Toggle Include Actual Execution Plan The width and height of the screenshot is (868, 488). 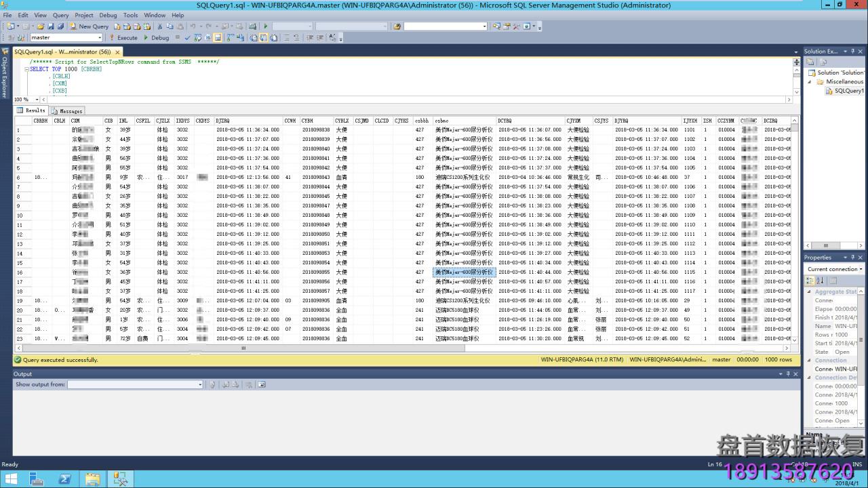click(x=229, y=38)
